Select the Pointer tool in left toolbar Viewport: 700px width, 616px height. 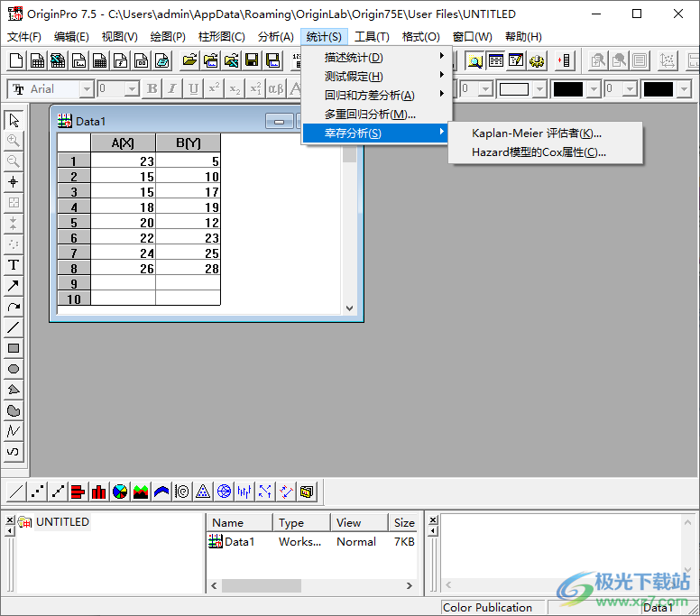(x=14, y=120)
